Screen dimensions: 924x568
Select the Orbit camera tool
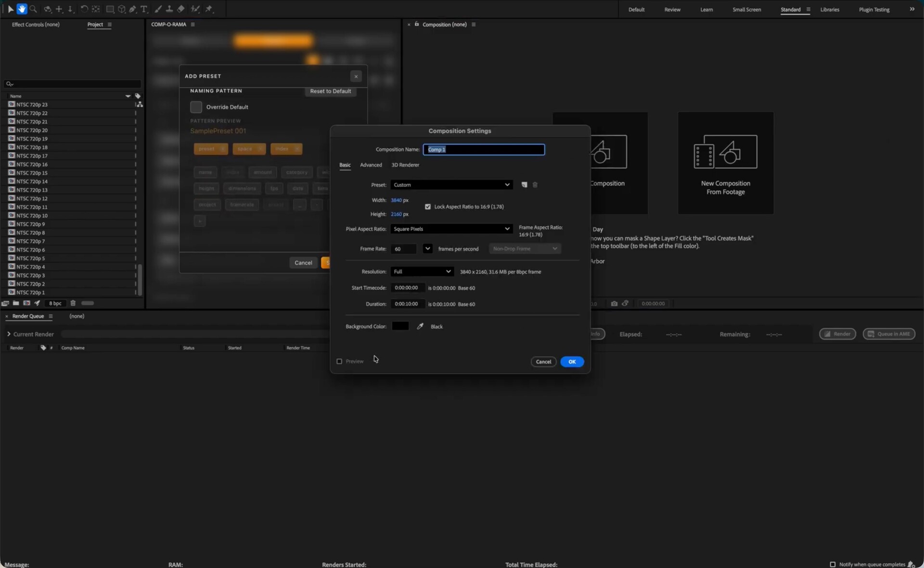point(47,9)
